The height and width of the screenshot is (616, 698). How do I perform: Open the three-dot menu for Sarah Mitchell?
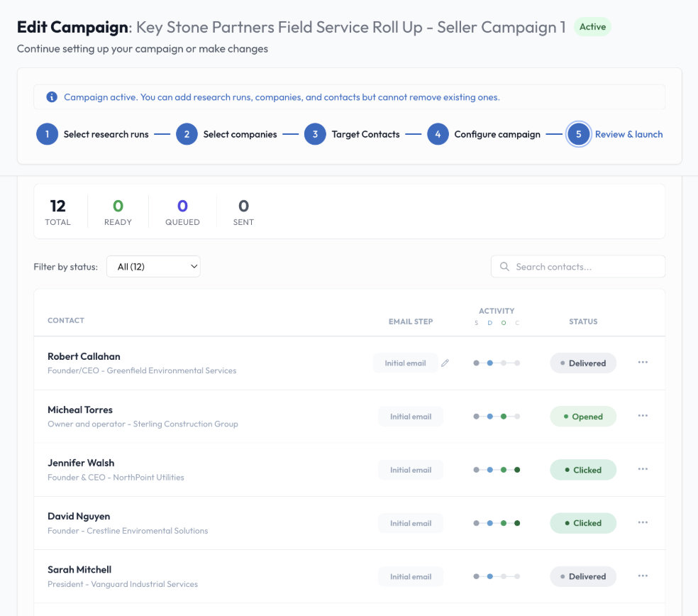point(643,576)
